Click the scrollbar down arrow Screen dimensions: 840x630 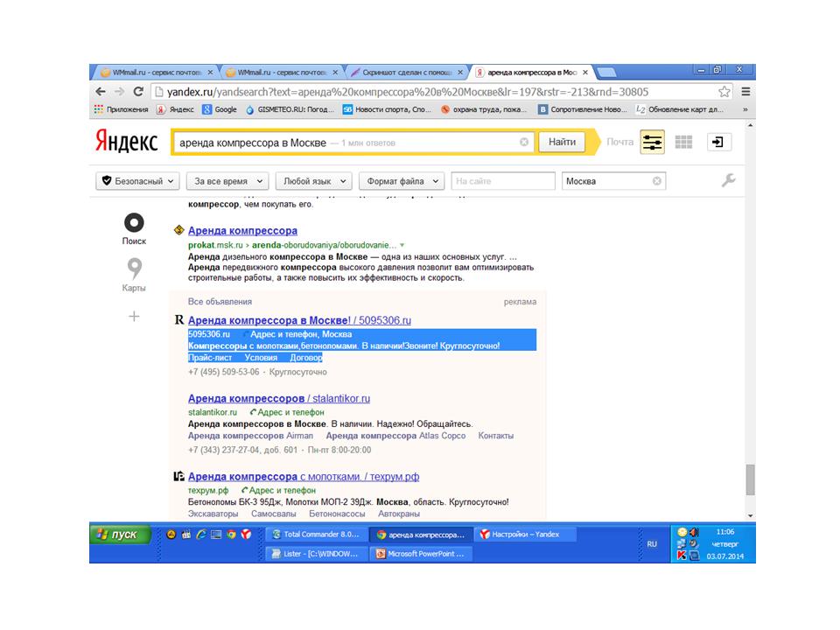[750, 515]
